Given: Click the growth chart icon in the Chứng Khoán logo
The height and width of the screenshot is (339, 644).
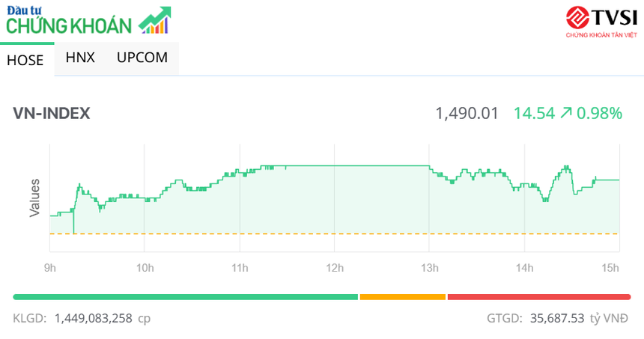Looking at the screenshot, I should tap(155, 20).
